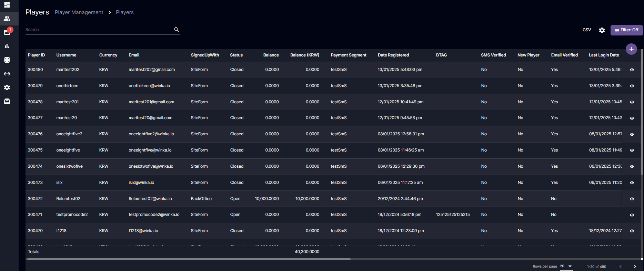This screenshot has height=271, width=644.
Task: Click Player ID 300477
Action: [x=35, y=118]
